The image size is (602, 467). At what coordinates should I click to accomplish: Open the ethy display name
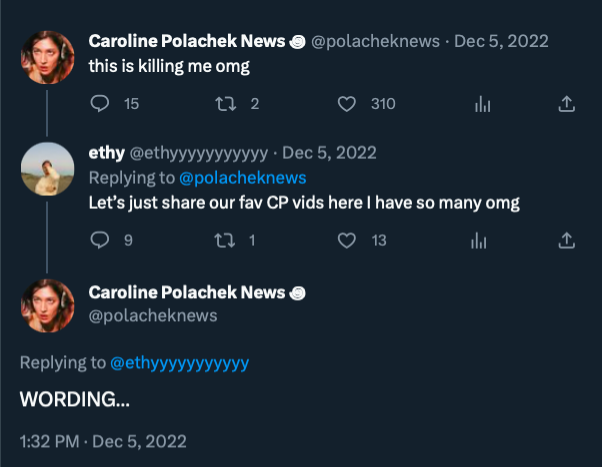(x=104, y=153)
